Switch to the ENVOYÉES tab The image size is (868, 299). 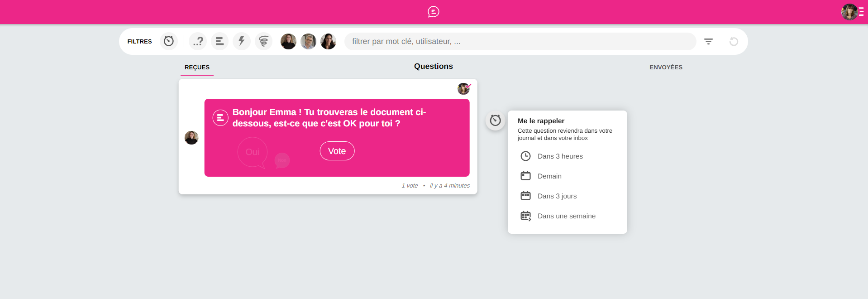pos(666,67)
